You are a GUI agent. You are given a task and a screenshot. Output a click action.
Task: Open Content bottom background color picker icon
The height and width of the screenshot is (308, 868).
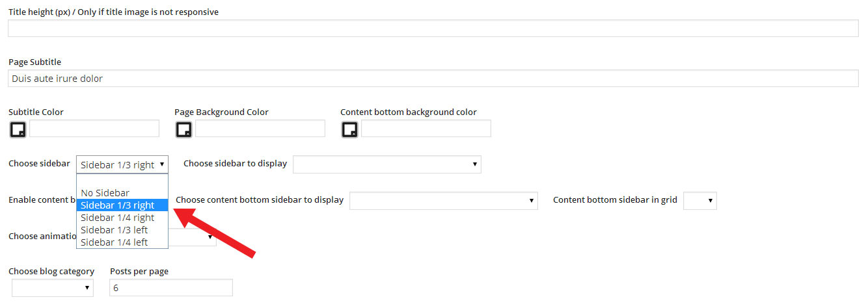tap(350, 129)
